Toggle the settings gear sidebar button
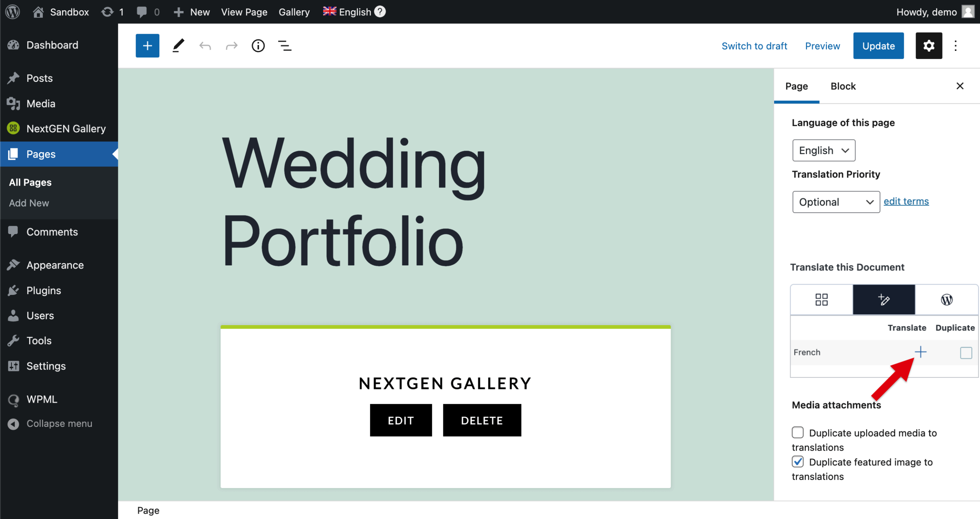Viewport: 980px width, 519px height. (928, 46)
